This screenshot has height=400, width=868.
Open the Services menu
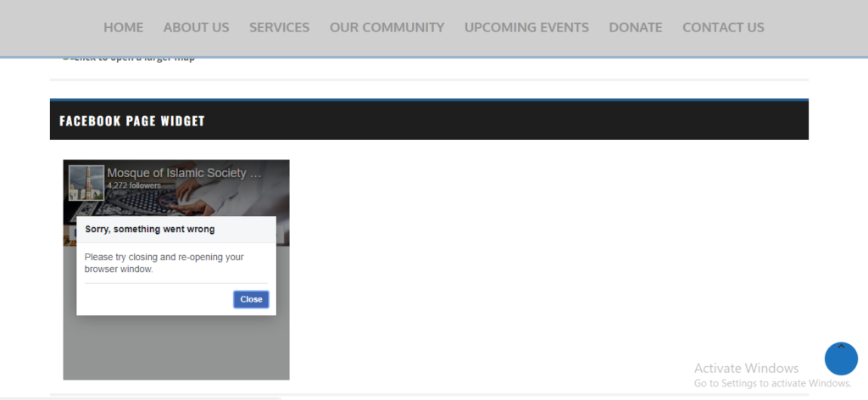coord(279,27)
